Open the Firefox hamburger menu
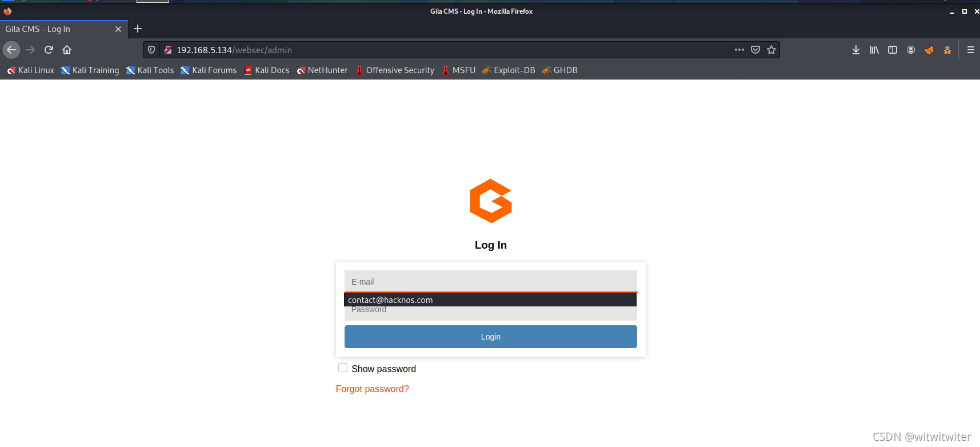Viewport: 980px width, 447px height. 971,50
